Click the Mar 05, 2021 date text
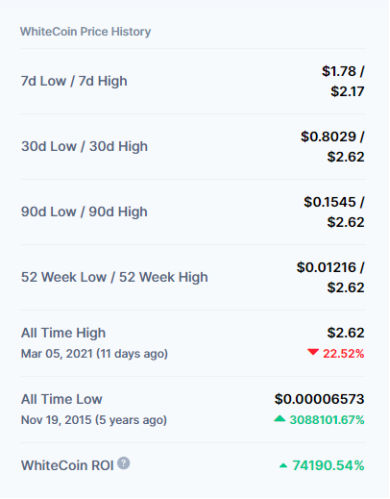 57,353
